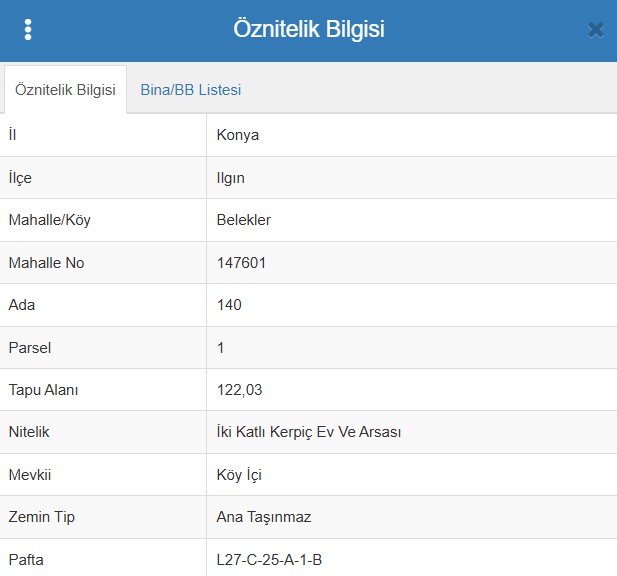Select the Belekler neighborhood value
Screen dimensions: 617x576
(x=244, y=220)
